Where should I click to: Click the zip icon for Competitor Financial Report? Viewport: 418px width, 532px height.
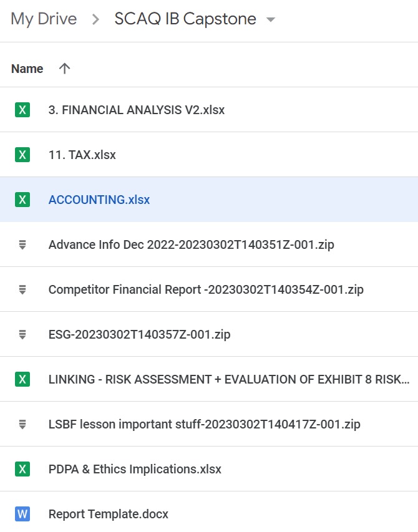[22, 290]
